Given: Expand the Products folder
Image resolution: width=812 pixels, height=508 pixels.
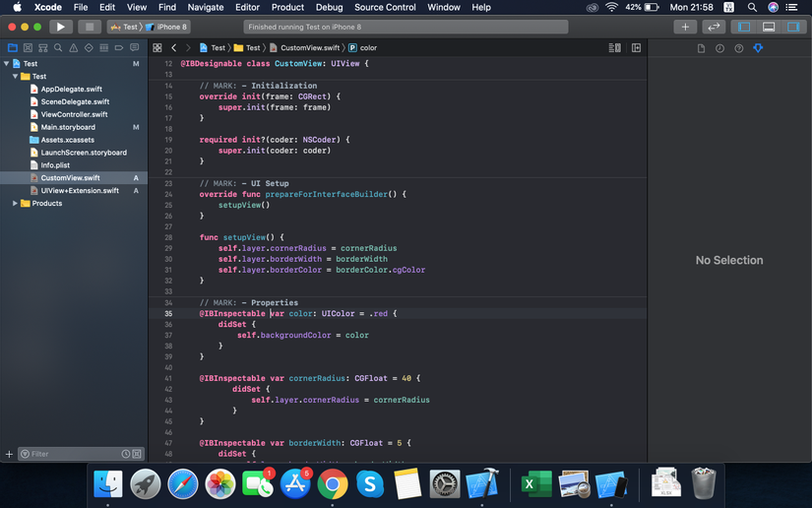Looking at the screenshot, I should pyautogui.click(x=15, y=204).
